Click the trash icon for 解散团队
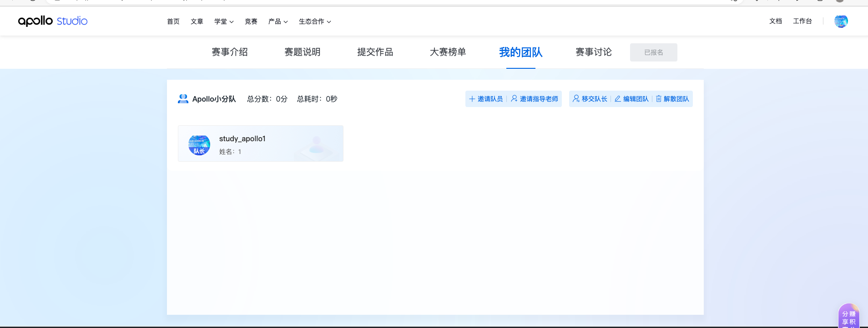This screenshot has width=868, height=328. (658, 99)
